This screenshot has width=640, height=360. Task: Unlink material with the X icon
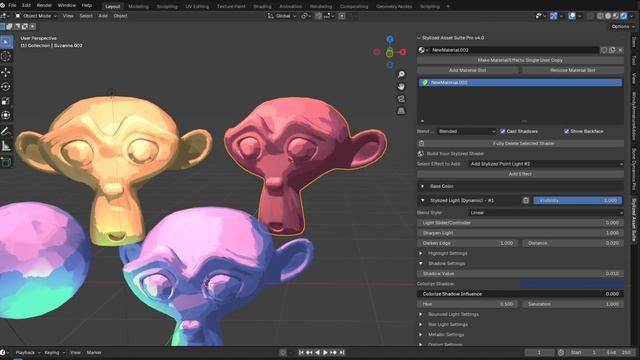620,50
